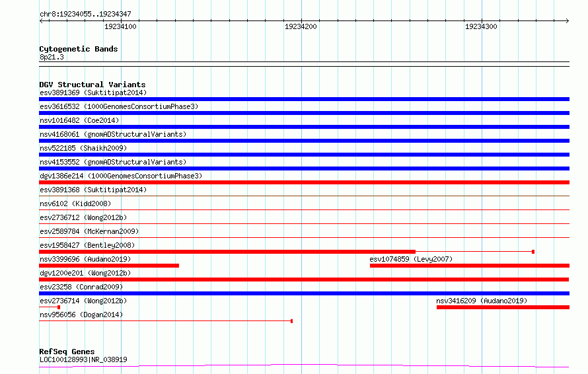Viewport: 588px width, 374px height.
Task: Open esv1958427 (Bentley2008) variant label
Action: click(87, 245)
